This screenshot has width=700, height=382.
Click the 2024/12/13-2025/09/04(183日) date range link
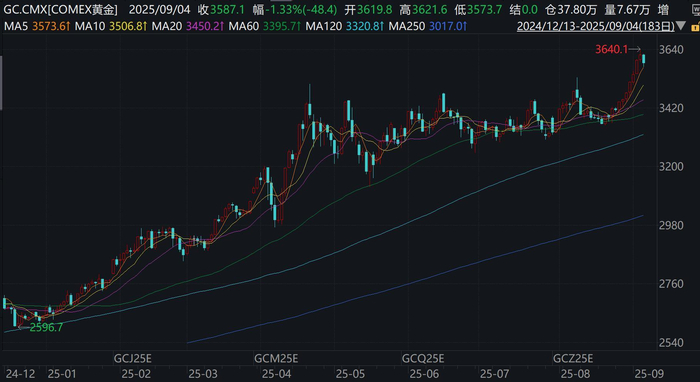click(x=596, y=27)
